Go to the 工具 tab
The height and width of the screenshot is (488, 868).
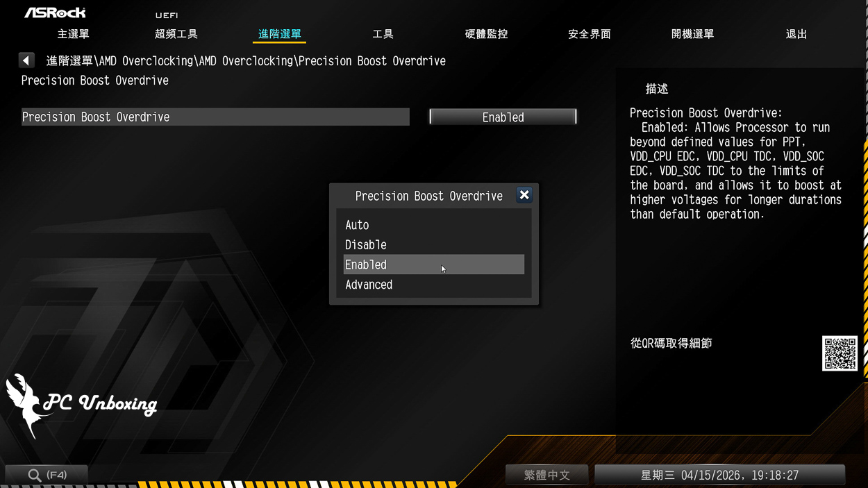click(x=383, y=34)
